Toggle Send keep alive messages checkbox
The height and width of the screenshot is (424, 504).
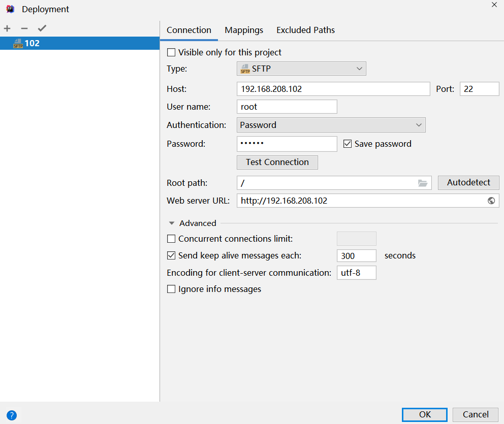[x=171, y=255]
